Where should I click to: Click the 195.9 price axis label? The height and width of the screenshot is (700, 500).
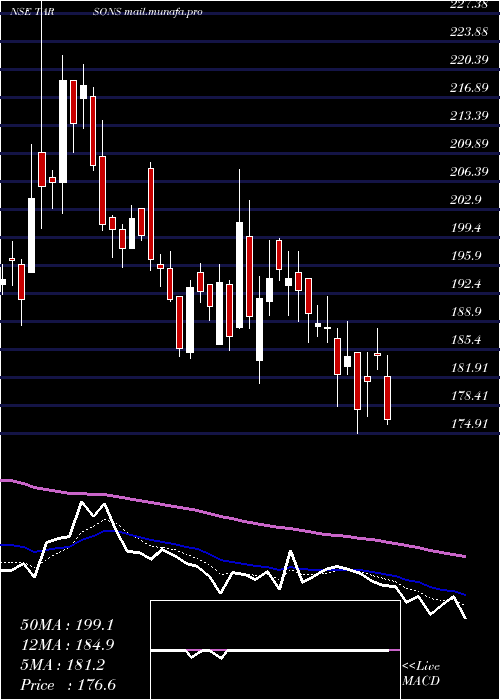(465, 256)
